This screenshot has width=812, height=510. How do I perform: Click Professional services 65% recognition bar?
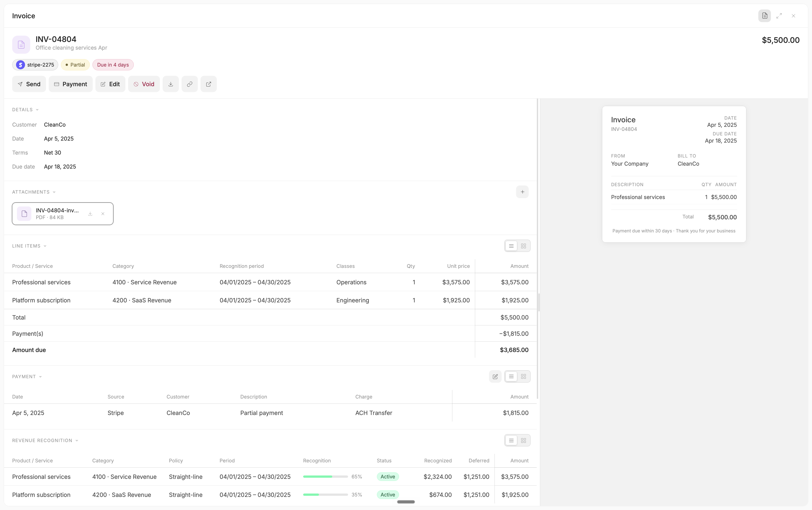[325, 477]
